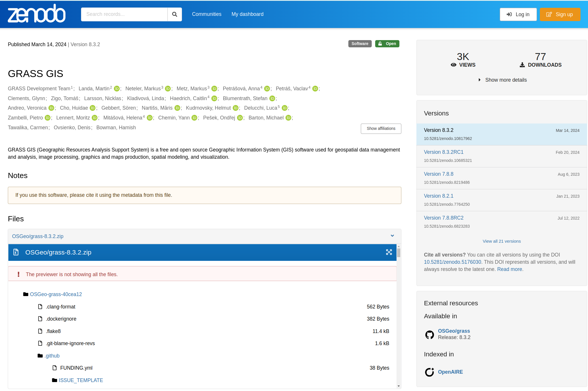
Task: Click ORCID icon beside Delucchi, Luca
Action: (x=285, y=108)
